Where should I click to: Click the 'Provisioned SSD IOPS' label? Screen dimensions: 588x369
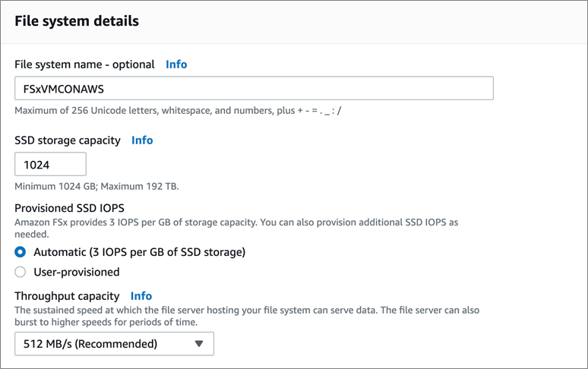point(69,209)
